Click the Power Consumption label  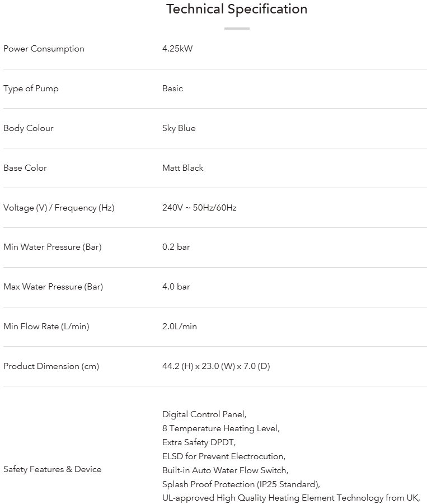coord(44,49)
